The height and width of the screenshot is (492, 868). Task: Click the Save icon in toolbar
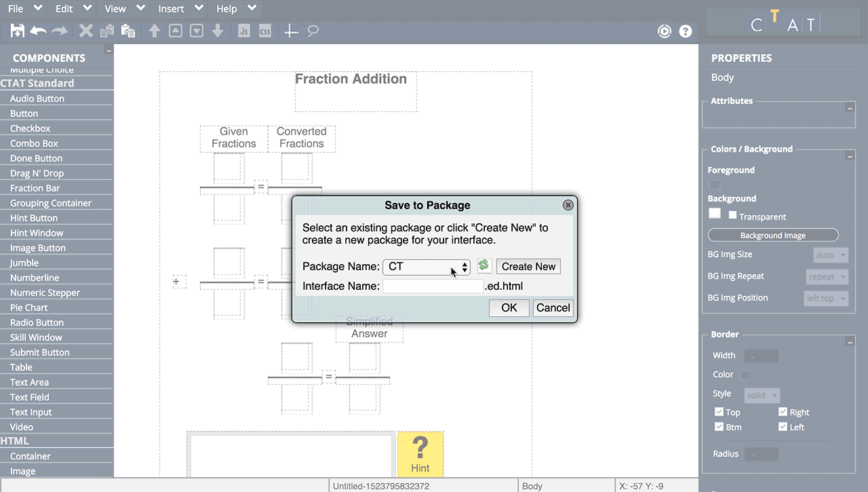[17, 31]
